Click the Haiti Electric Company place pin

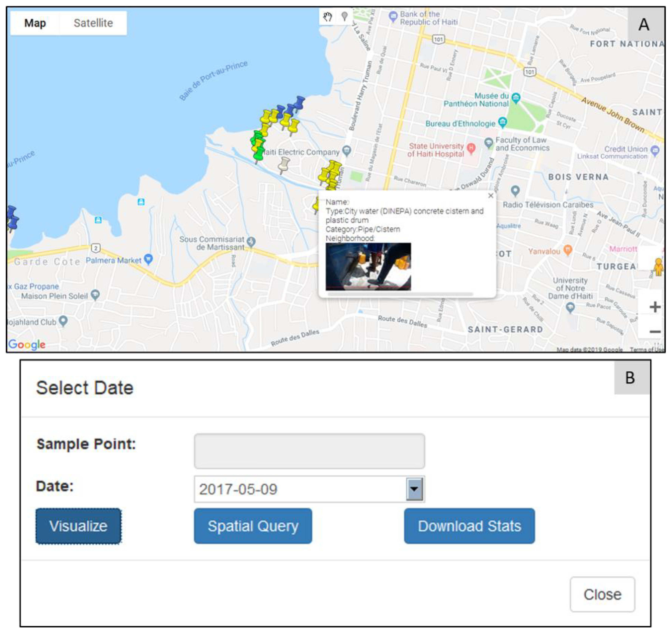[346, 150]
